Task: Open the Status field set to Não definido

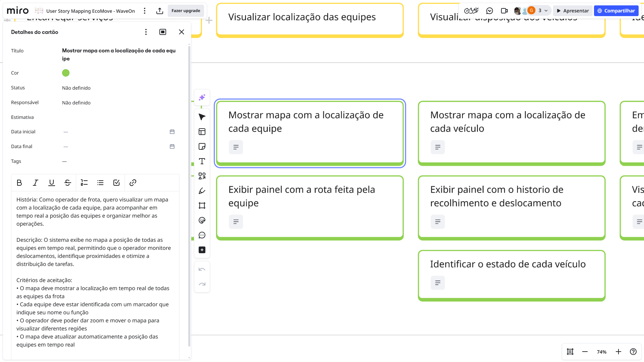Action: pos(76,88)
